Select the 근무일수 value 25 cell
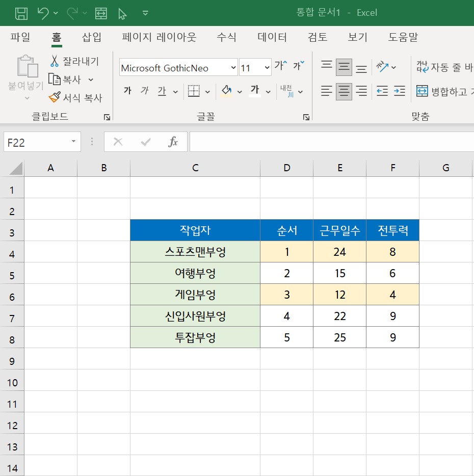 (x=340, y=337)
